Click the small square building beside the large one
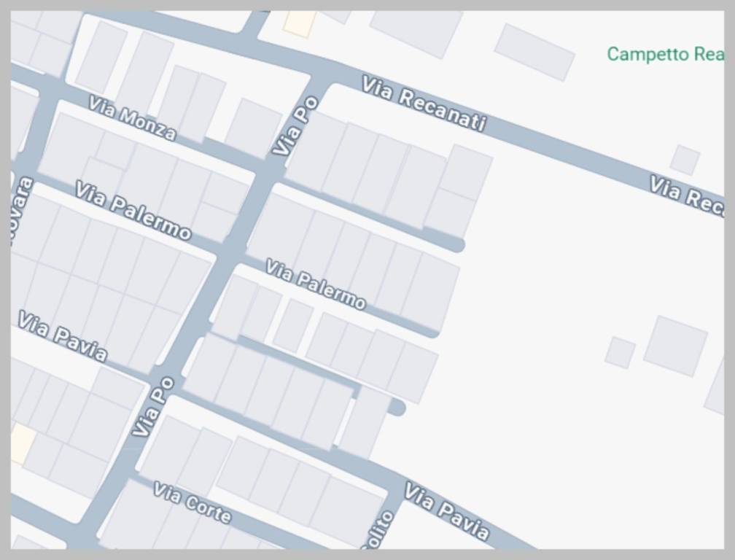Image resolution: width=735 pixels, height=560 pixels. 620,352
